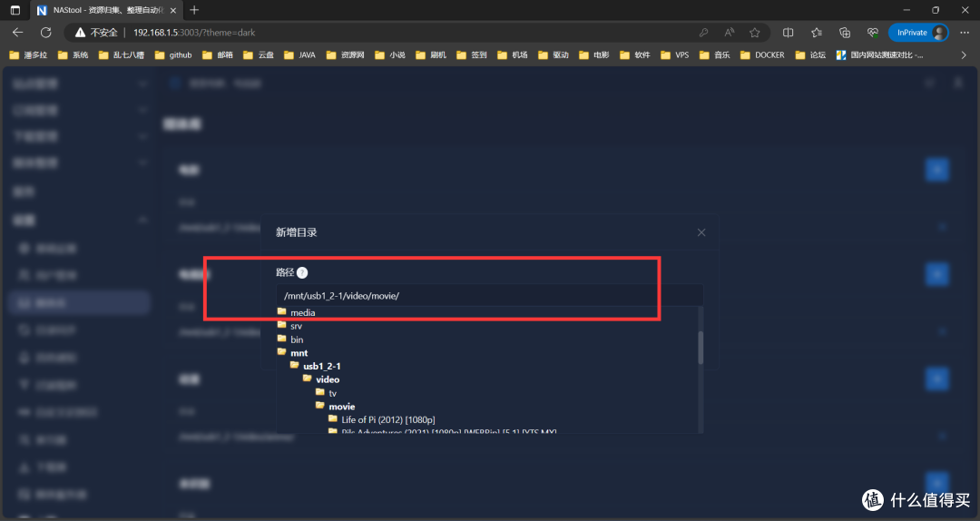Open a new browser tab
This screenshot has height=521, width=980.
point(194,10)
